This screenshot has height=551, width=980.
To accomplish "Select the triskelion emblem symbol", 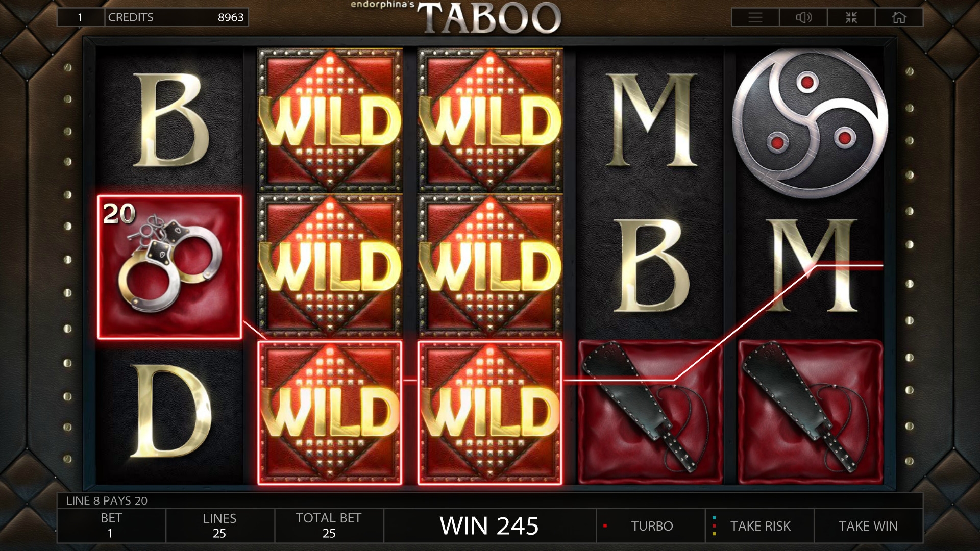I will [x=811, y=121].
